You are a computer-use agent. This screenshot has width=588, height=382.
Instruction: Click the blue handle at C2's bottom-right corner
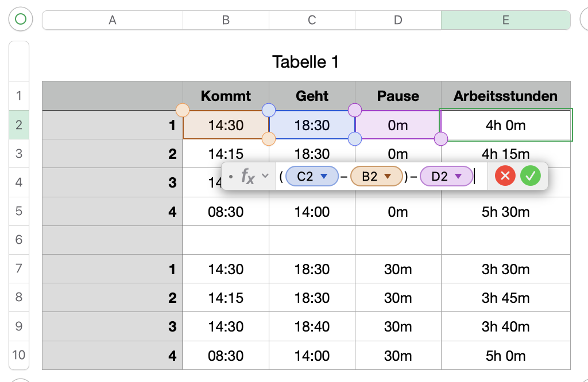tap(355, 139)
